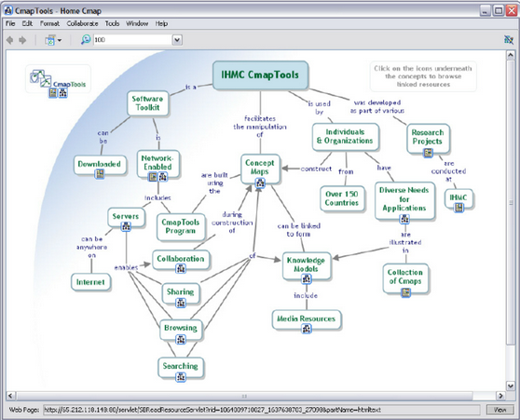Click the 'enables' linking phrase
520x420 pixels.
pyautogui.click(x=126, y=267)
